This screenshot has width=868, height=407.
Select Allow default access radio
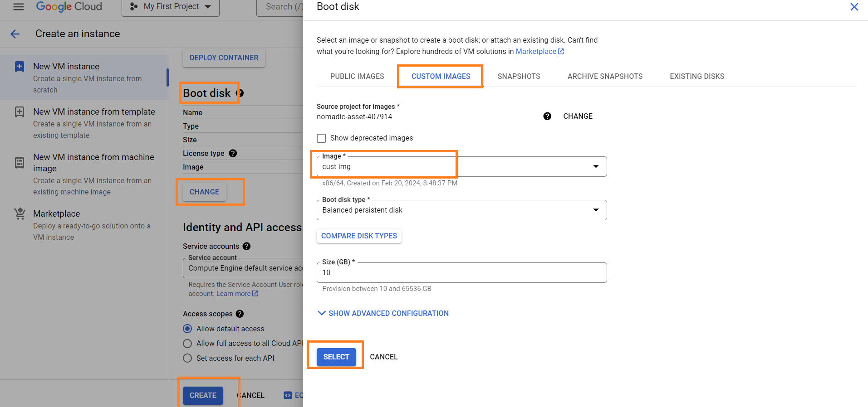(x=187, y=329)
